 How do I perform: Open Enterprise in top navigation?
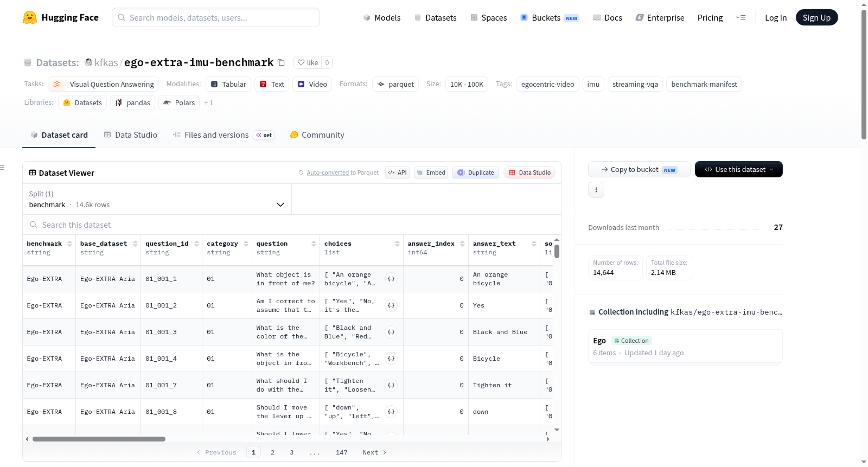(660, 17)
